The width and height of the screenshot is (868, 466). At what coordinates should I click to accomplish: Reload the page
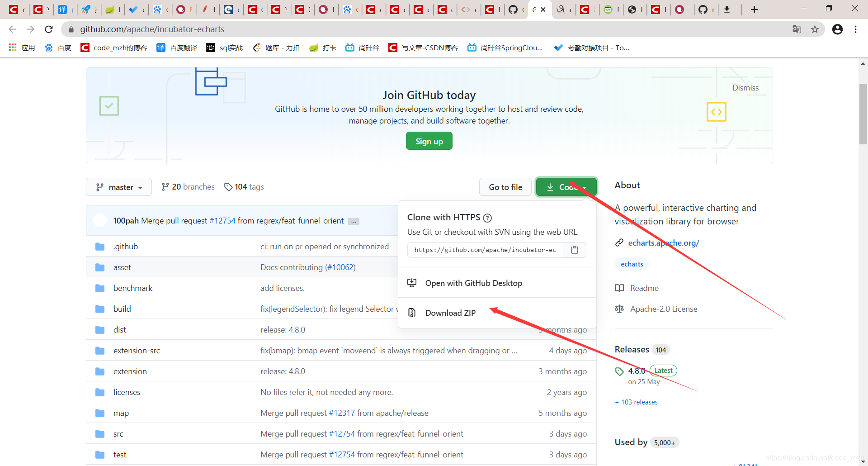coord(49,29)
